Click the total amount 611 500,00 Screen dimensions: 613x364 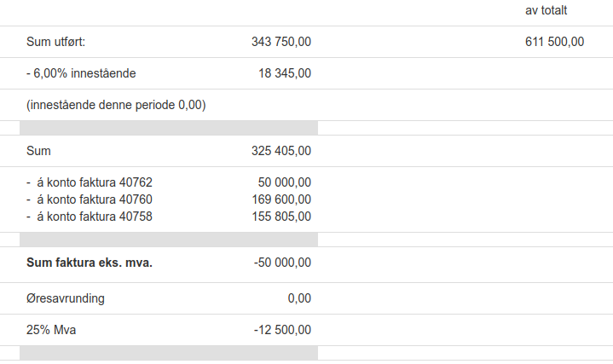click(x=554, y=42)
